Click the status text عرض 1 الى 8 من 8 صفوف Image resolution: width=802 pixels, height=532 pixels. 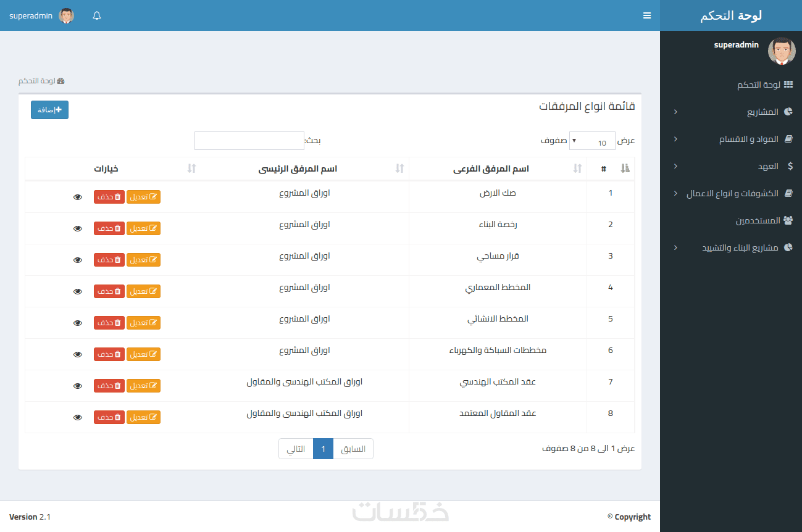tap(589, 449)
